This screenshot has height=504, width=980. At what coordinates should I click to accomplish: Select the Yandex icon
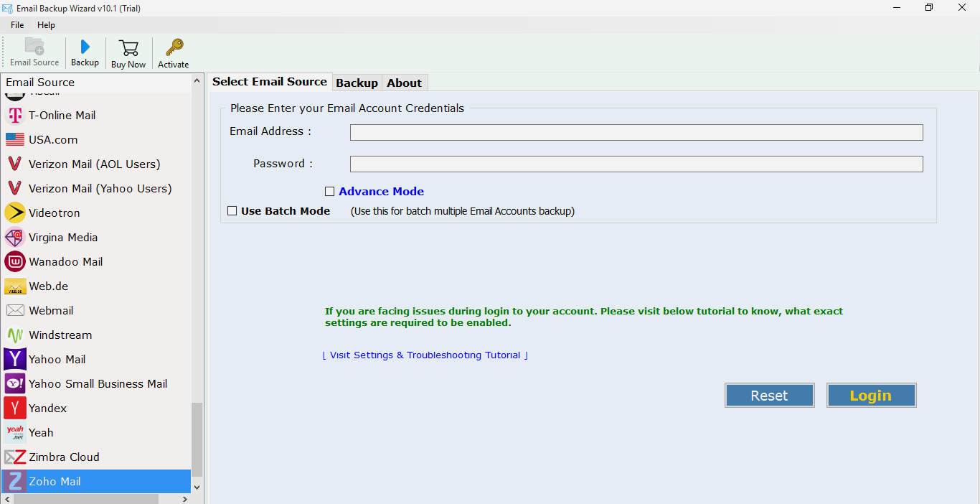[15, 409]
